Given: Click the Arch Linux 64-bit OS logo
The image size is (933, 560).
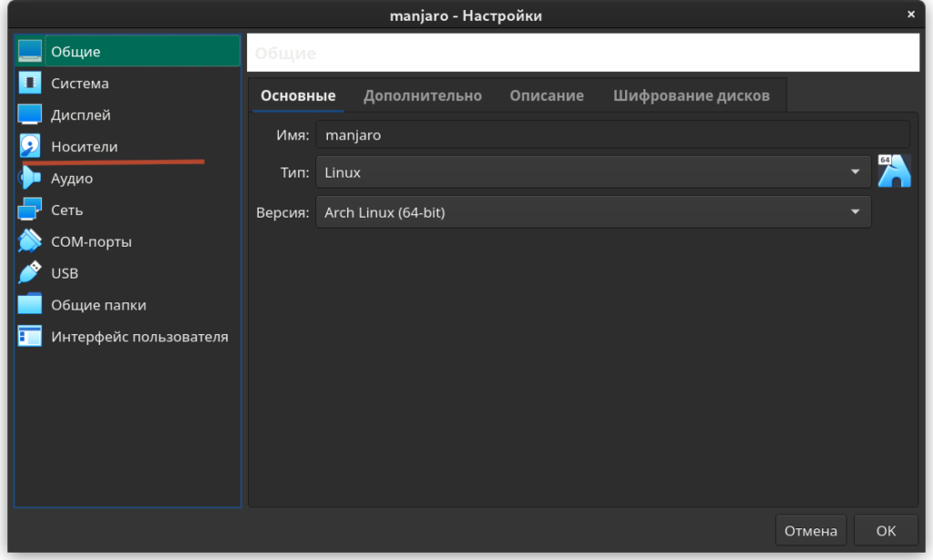Looking at the screenshot, I should click(x=894, y=171).
